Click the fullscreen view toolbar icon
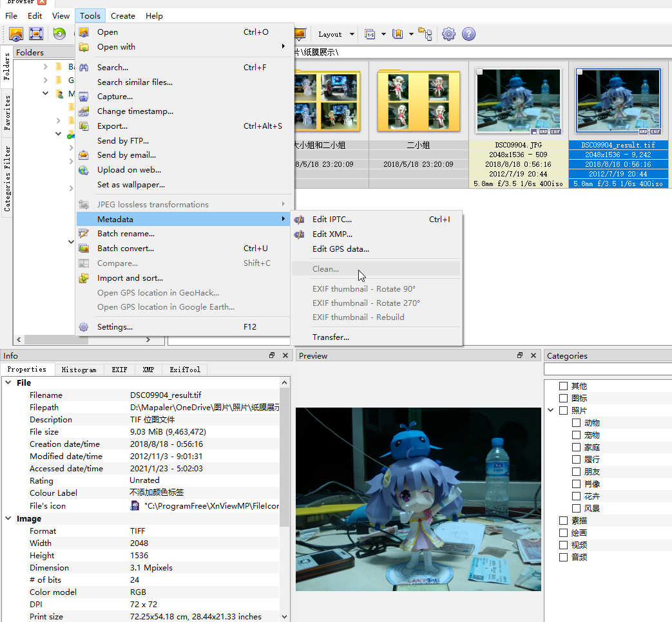 coord(36,34)
